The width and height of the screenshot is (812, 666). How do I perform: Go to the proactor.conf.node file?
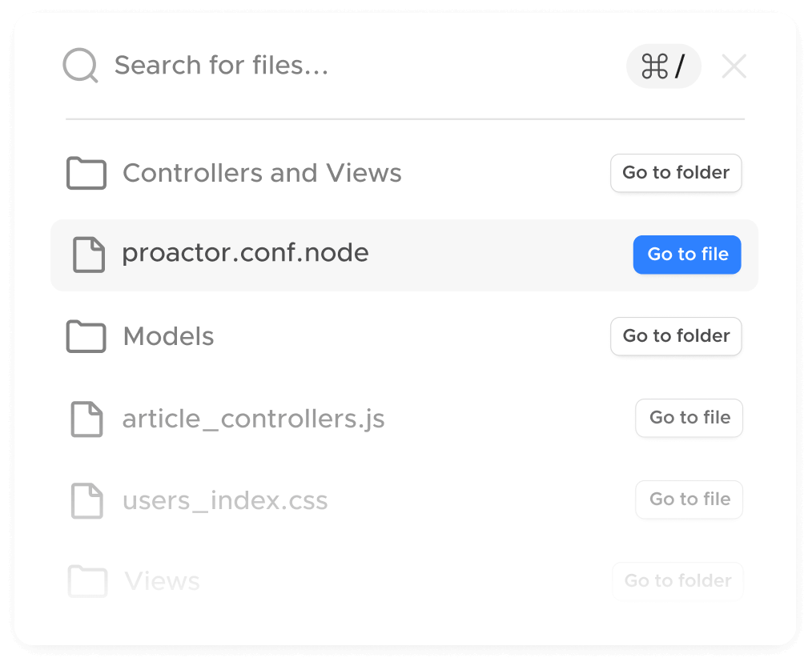pos(687,255)
